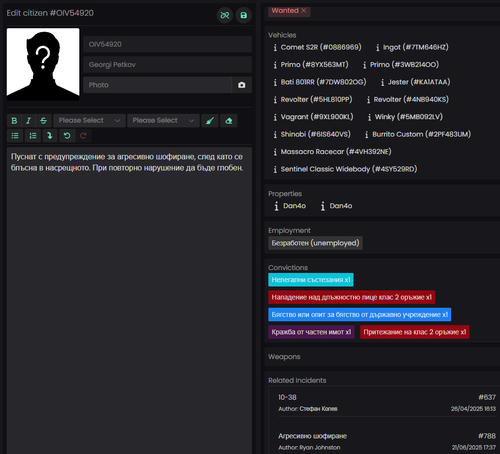Click the Photo URL field
This screenshot has width=500, height=454.
(157, 85)
